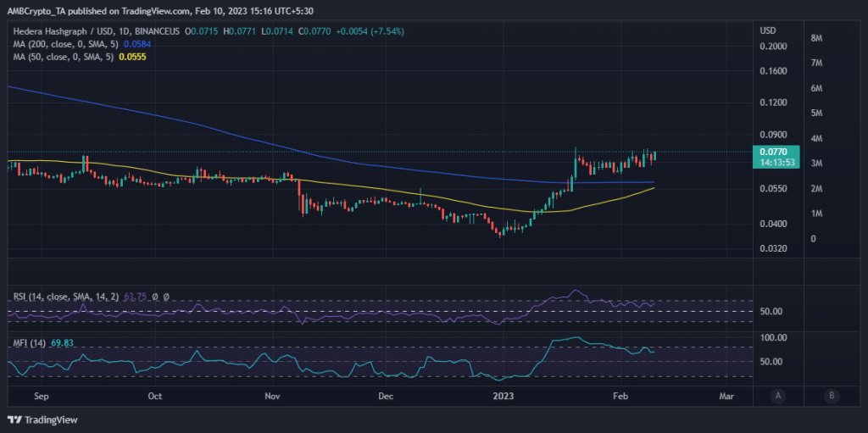Click the auto scale 'A' button
The height and width of the screenshot is (433, 868).
coord(777,396)
